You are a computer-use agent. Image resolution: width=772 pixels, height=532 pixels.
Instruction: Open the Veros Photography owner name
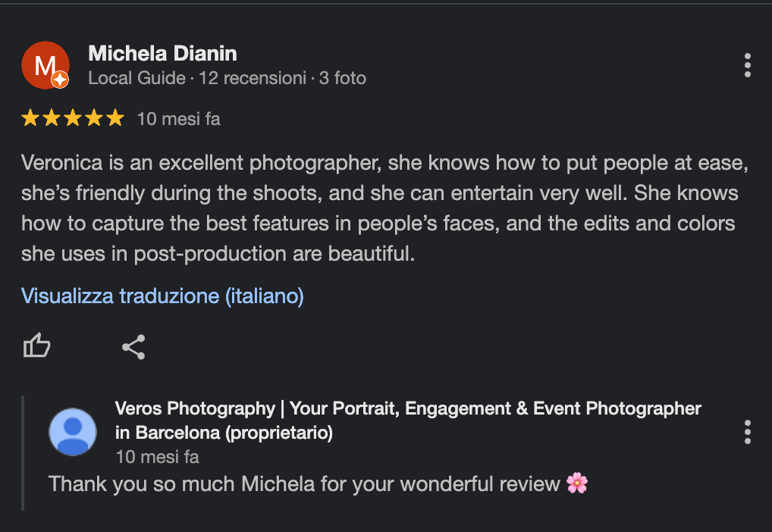pyautogui.click(x=408, y=420)
